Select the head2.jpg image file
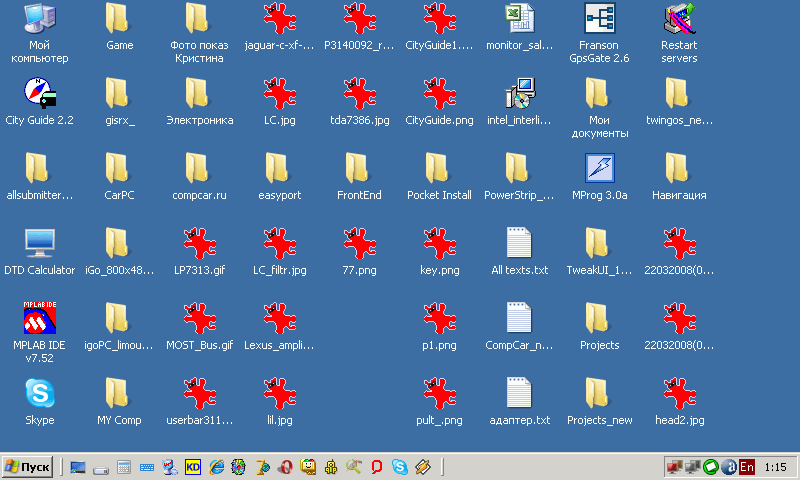This screenshot has height=480, width=800. point(679,393)
